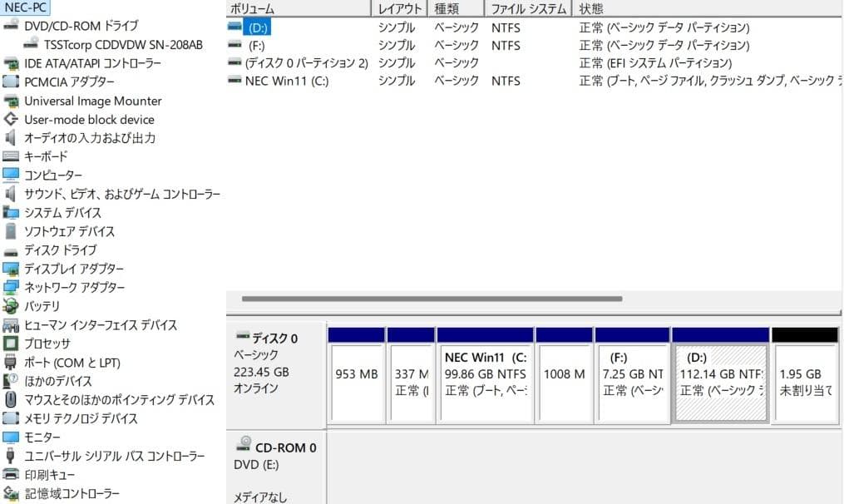Click the User-mode block device icon
Viewport: 844px width, 504px height.
pyautogui.click(x=12, y=119)
